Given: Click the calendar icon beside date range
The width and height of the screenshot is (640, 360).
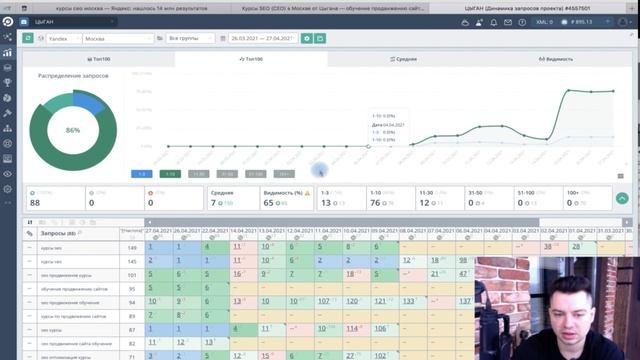Looking at the screenshot, I should coord(223,38).
